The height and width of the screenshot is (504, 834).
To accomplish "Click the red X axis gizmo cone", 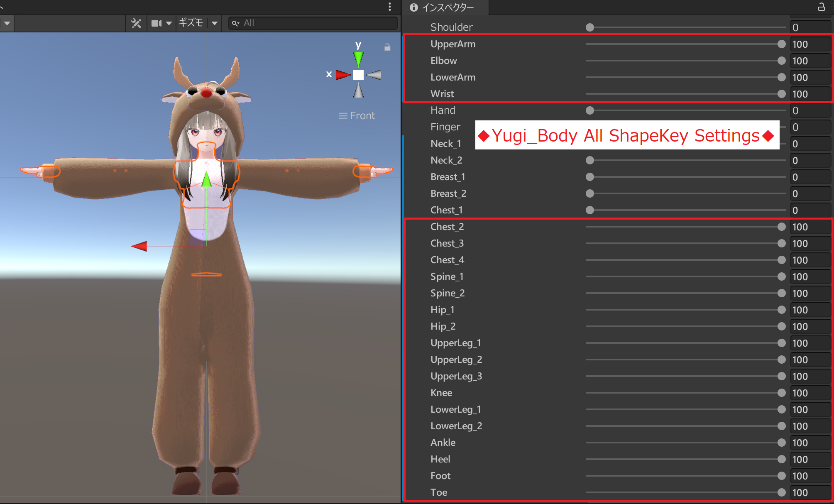I will click(x=342, y=75).
